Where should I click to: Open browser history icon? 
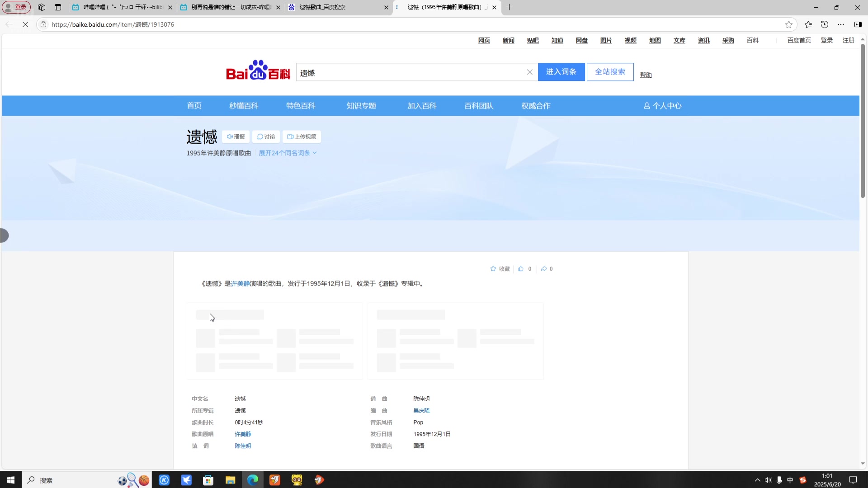825,24
